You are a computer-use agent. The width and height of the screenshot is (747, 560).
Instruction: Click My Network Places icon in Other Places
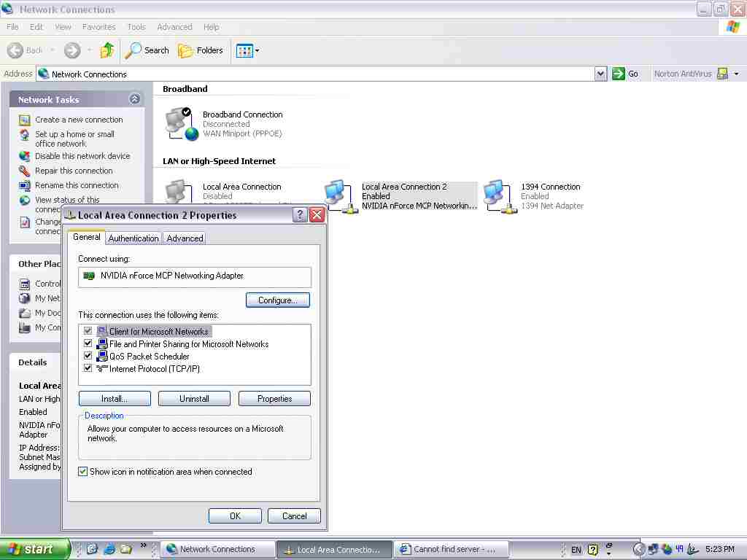pyautogui.click(x=25, y=298)
